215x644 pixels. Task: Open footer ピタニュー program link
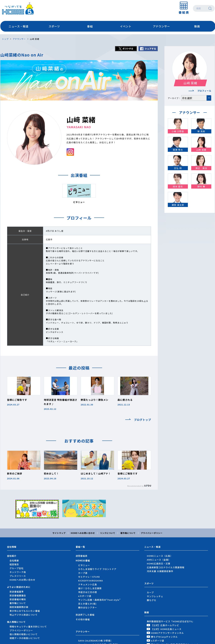click(84, 565)
